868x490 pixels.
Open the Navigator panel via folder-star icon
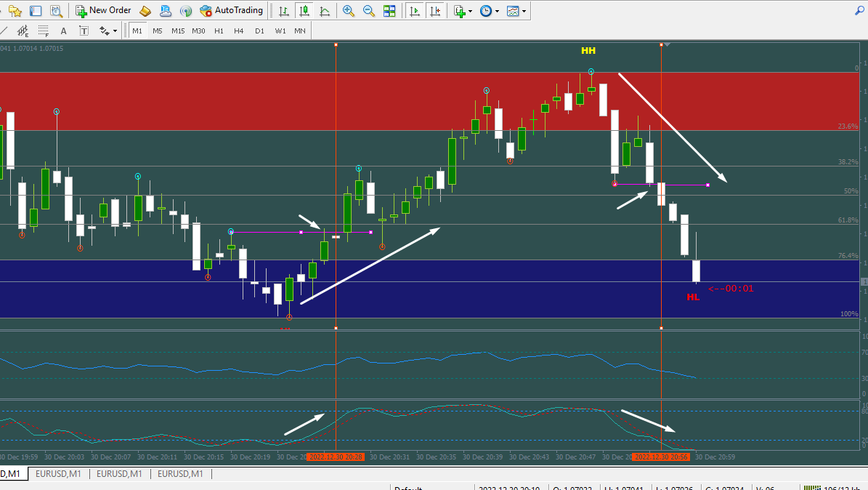tap(15, 10)
